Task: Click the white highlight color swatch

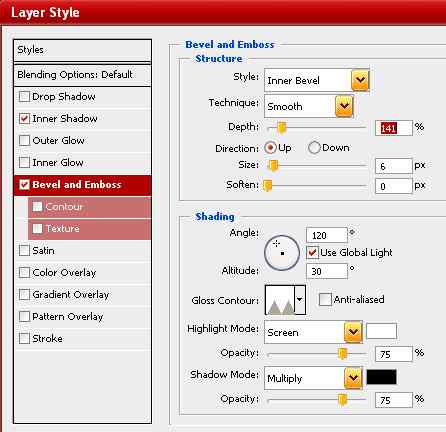Action: pos(382,331)
